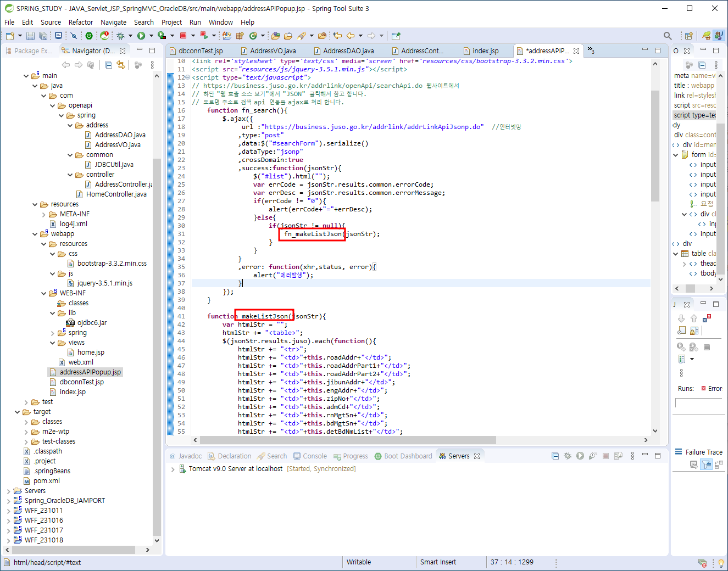728x571 pixels.
Task: Open the Console tab
Action: [310, 456]
